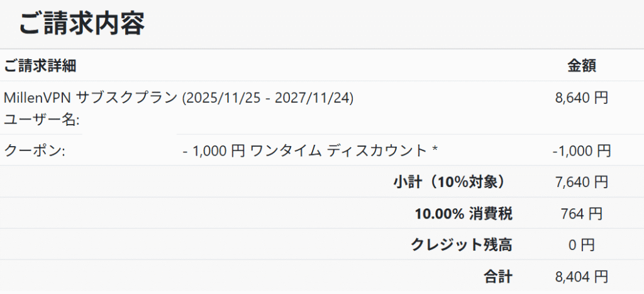Image resolution: width=644 pixels, height=294 pixels.
Task: Click the MillenVPN サブスクプラン item name
Action: pyautogui.click(x=91, y=98)
